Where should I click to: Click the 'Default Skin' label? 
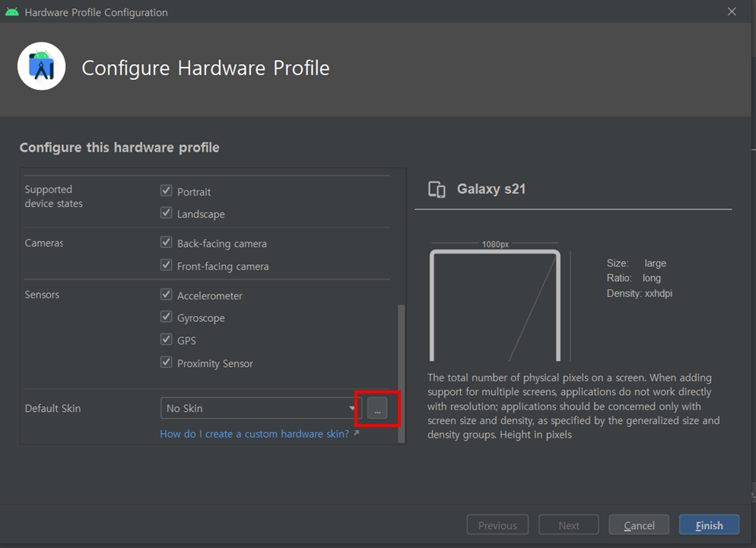click(x=52, y=409)
